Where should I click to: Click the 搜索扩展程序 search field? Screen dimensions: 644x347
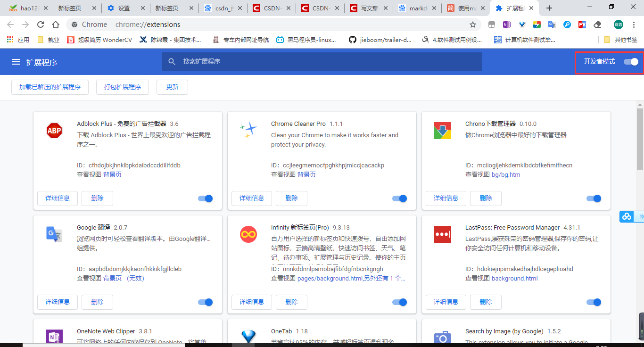[322, 62]
